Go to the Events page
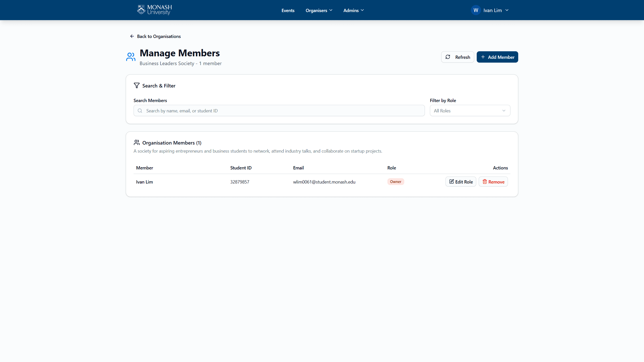Viewport: 644px width, 362px height. 288,10
